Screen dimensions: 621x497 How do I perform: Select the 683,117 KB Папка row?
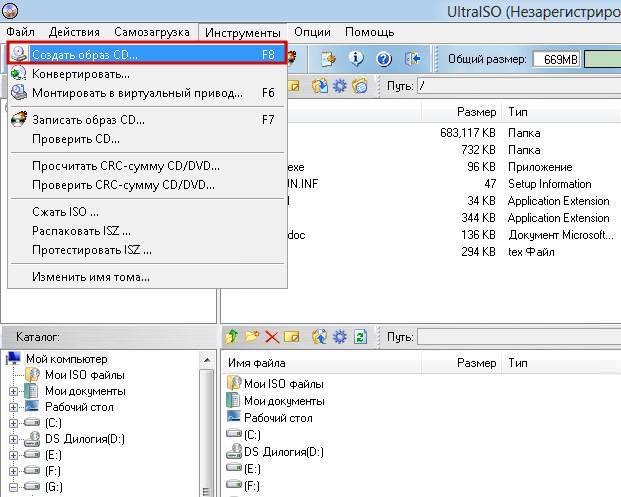[455, 133]
